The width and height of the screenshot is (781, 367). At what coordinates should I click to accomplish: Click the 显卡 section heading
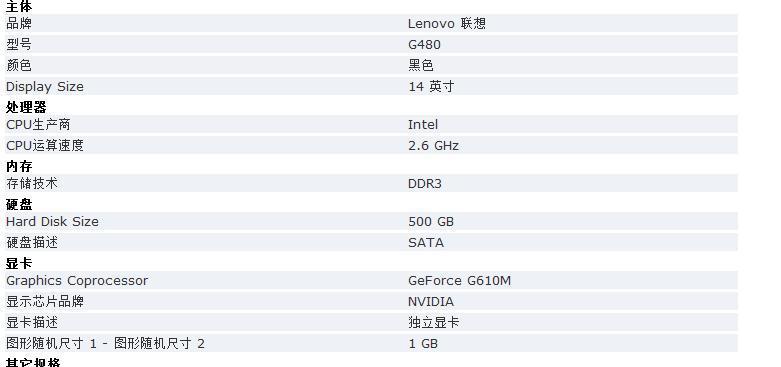[19, 263]
